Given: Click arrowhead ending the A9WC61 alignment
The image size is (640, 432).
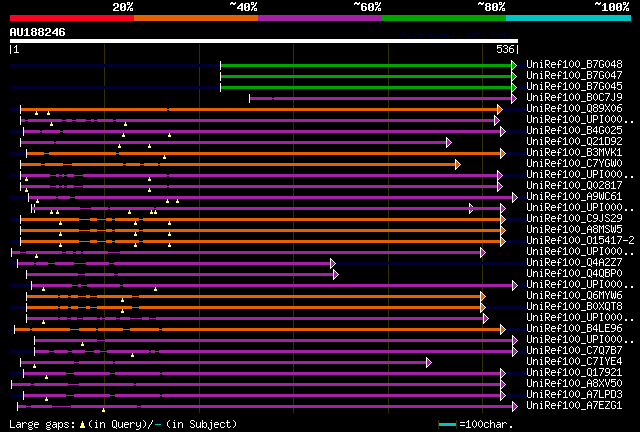Looking at the screenshot, I should [515, 198].
